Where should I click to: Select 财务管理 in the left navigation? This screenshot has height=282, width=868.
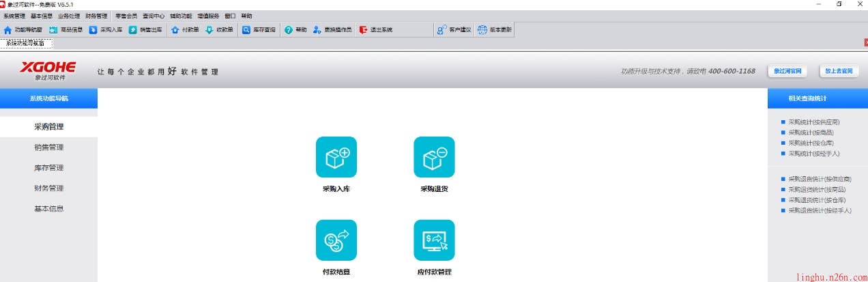tap(48, 188)
